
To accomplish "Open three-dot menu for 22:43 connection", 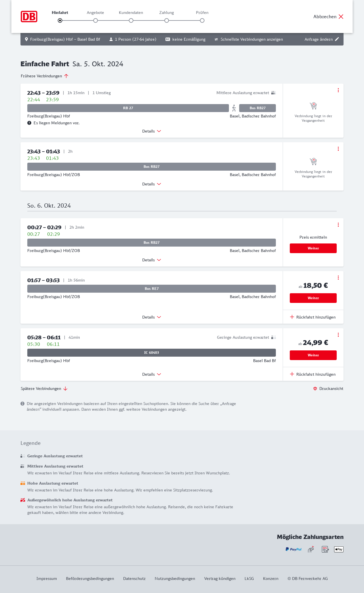I will pyautogui.click(x=338, y=90).
